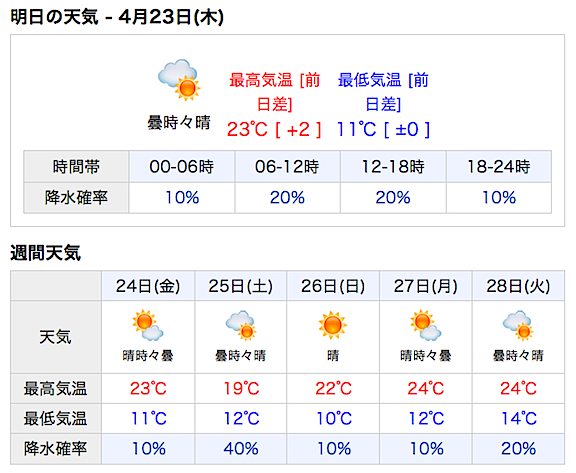Click the 24日(金) weather icon
Image resolution: width=576 pixels, height=473 pixels.
(x=148, y=325)
